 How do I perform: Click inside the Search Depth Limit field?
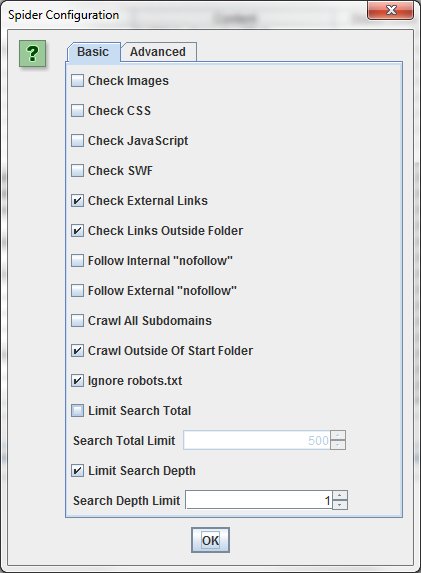[259, 500]
